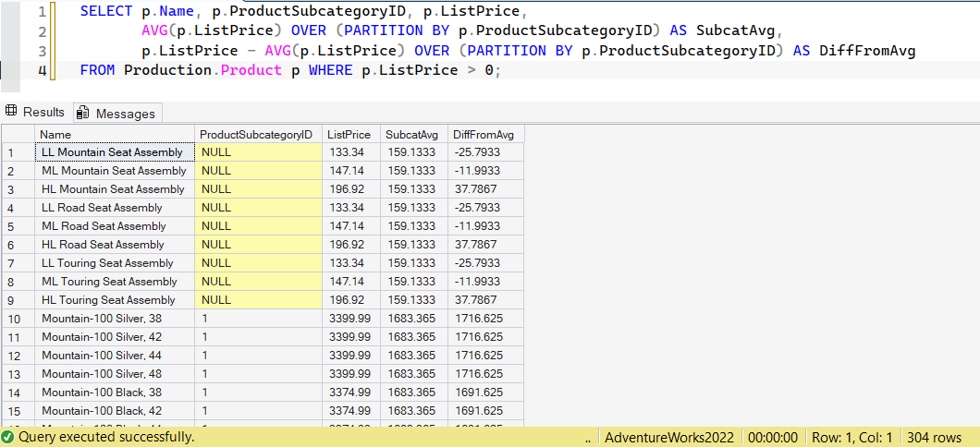Select the entire grid using top-left corner cell
Screen dimensions: 980x447
(18, 134)
